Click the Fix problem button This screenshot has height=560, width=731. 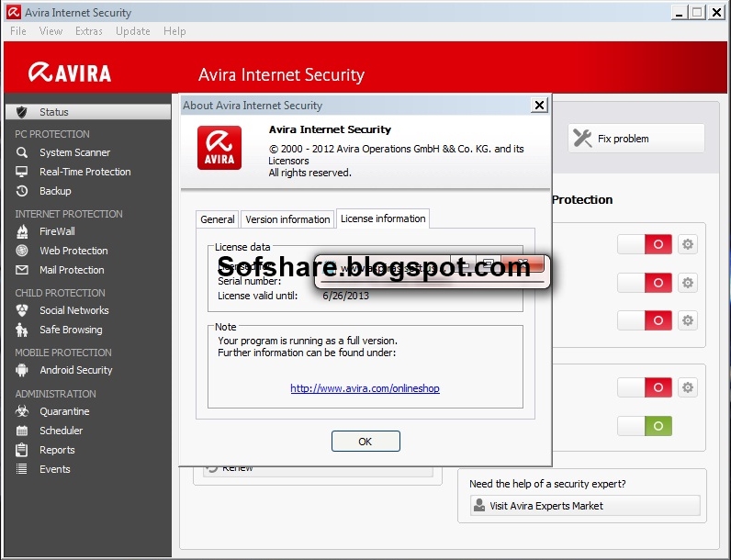tap(635, 139)
